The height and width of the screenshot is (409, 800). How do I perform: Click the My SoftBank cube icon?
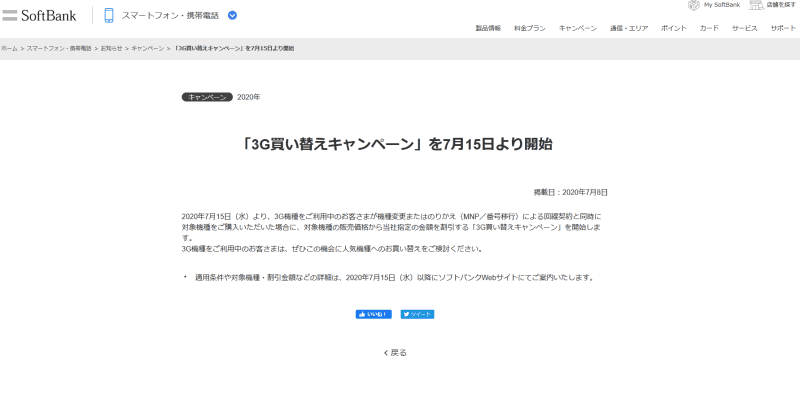point(693,5)
